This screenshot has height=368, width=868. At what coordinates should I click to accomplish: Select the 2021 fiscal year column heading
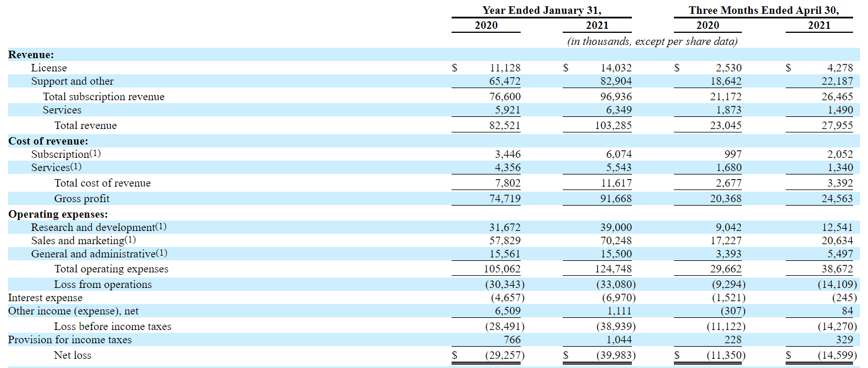click(x=597, y=25)
